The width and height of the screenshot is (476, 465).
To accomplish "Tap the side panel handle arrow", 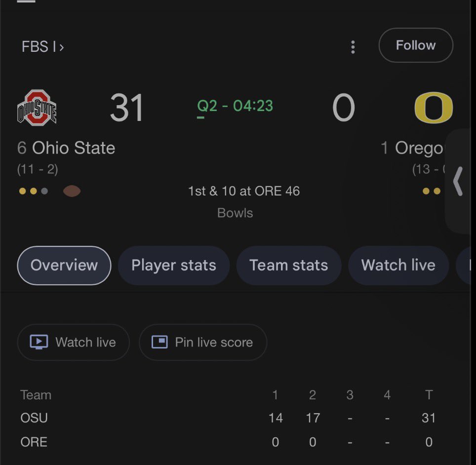I will [458, 181].
